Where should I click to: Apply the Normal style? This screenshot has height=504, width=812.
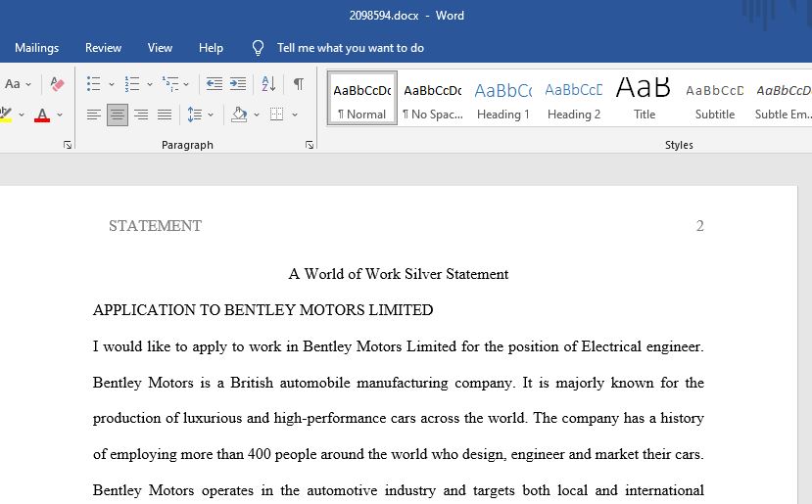point(362,98)
